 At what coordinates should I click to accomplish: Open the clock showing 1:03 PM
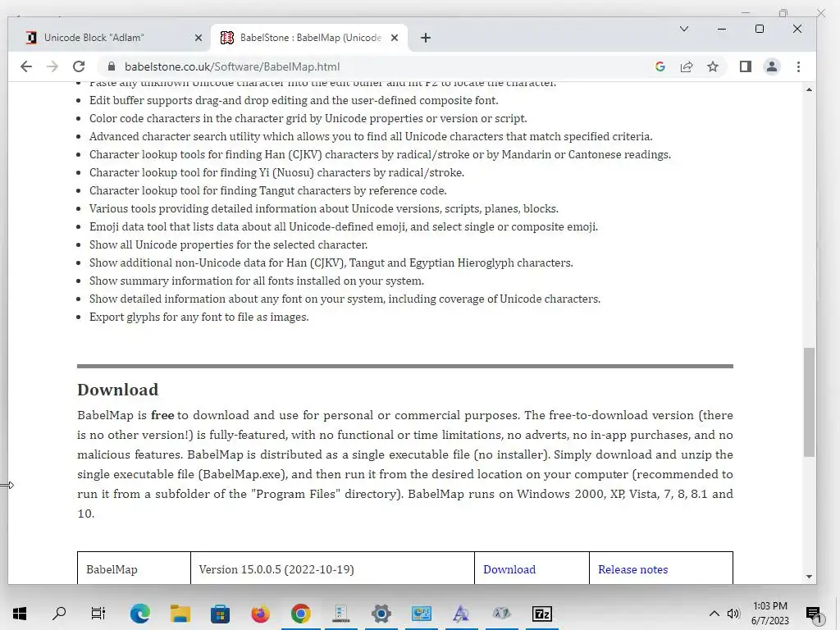(x=769, y=614)
